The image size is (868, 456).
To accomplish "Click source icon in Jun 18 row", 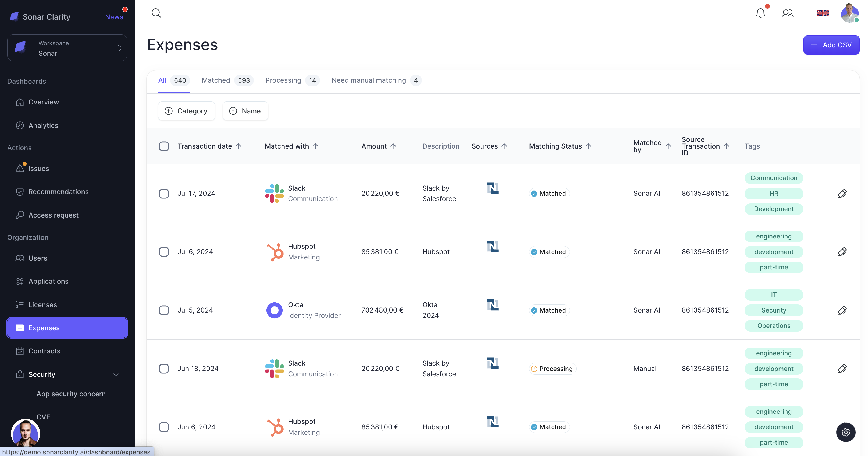I will [492, 363].
